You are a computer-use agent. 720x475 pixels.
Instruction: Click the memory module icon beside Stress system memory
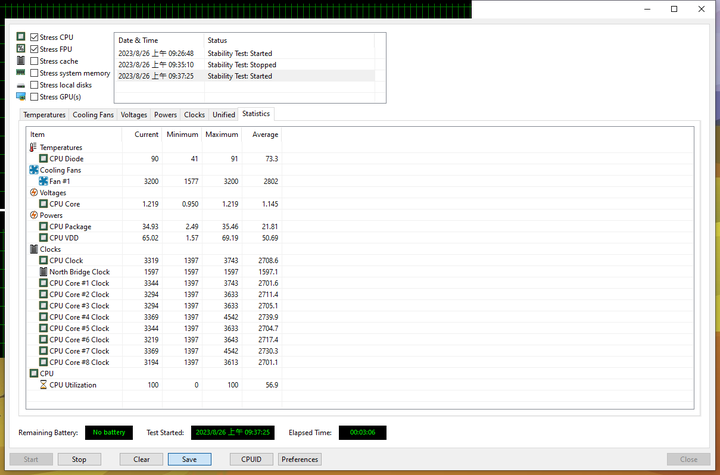point(21,73)
